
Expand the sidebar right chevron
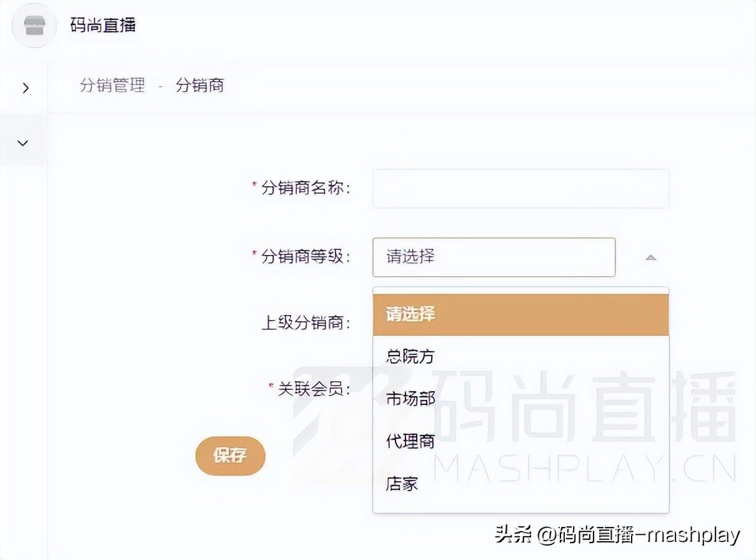[x=25, y=88]
